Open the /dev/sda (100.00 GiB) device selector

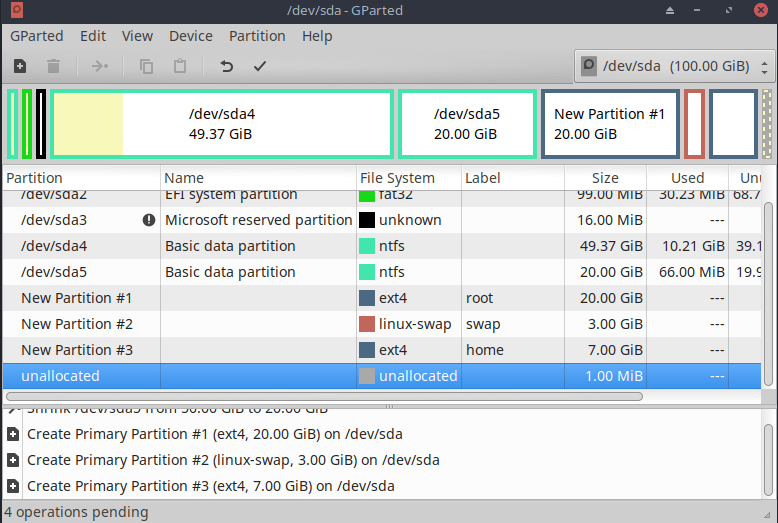coord(674,66)
